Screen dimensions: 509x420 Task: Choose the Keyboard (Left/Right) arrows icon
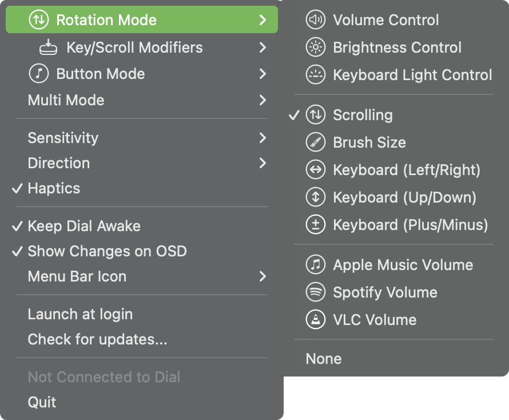pyautogui.click(x=315, y=170)
